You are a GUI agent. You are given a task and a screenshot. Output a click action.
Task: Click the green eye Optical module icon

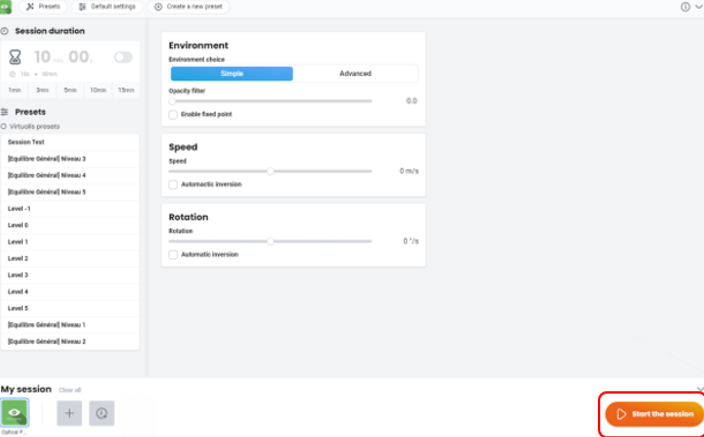point(15,412)
